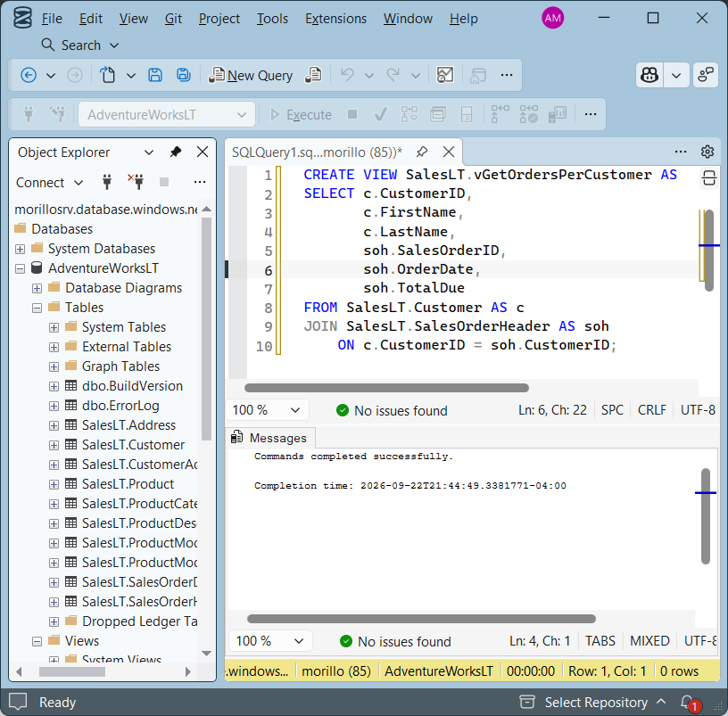Toggle the split editor window button
This screenshot has width=728, height=716.
[x=708, y=177]
